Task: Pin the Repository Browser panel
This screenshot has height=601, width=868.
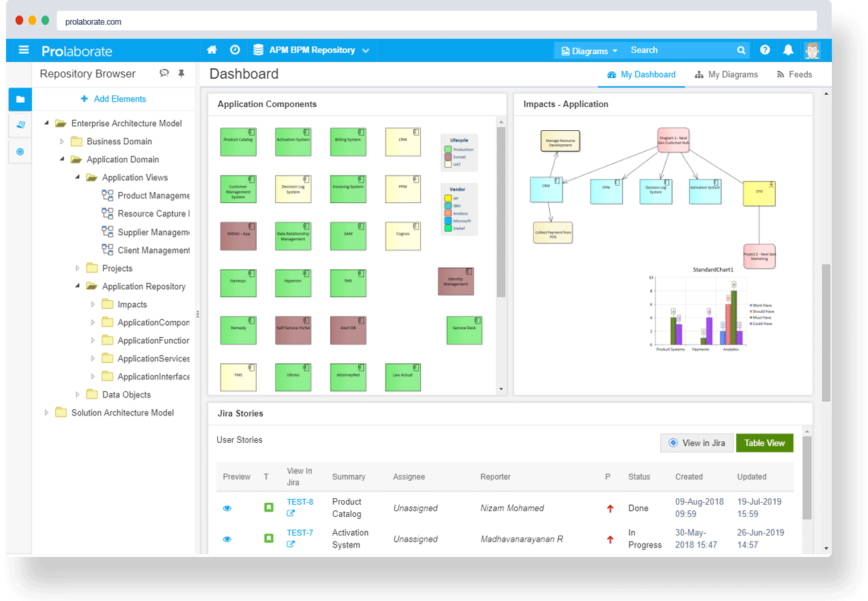Action: point(181,74)
